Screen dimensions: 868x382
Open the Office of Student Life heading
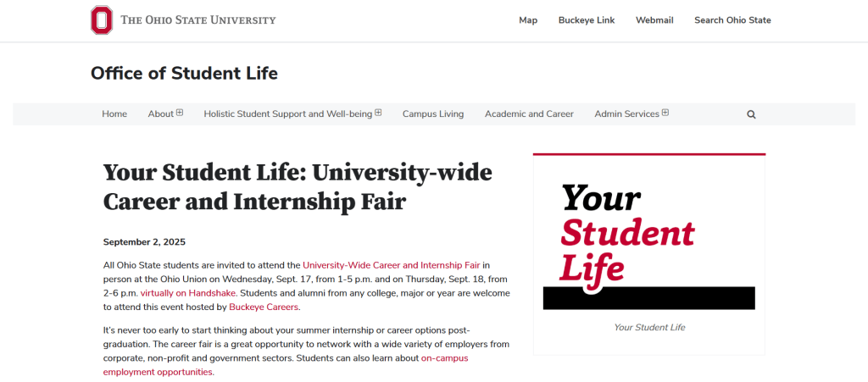184,74
